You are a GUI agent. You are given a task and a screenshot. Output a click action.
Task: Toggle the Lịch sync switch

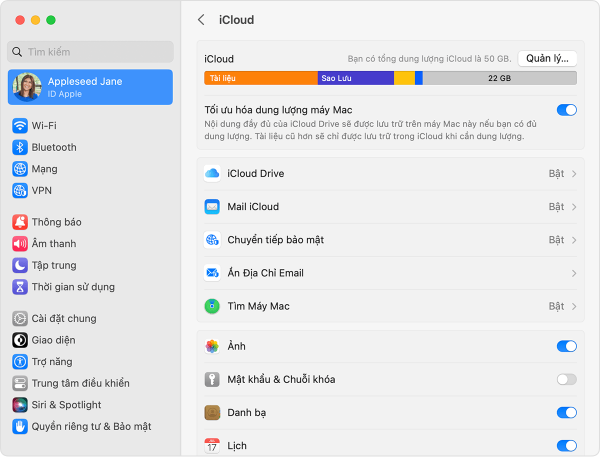[567, 446]
